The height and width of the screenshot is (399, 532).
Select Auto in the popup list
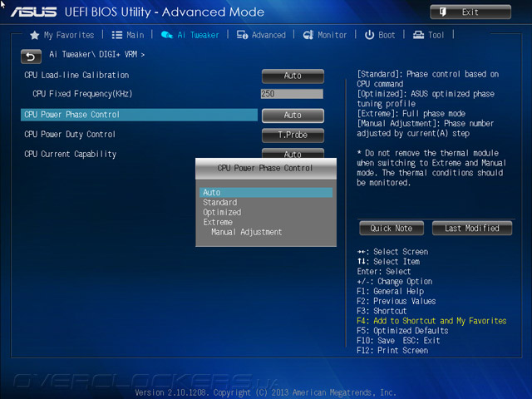click(x=266, y=192)
